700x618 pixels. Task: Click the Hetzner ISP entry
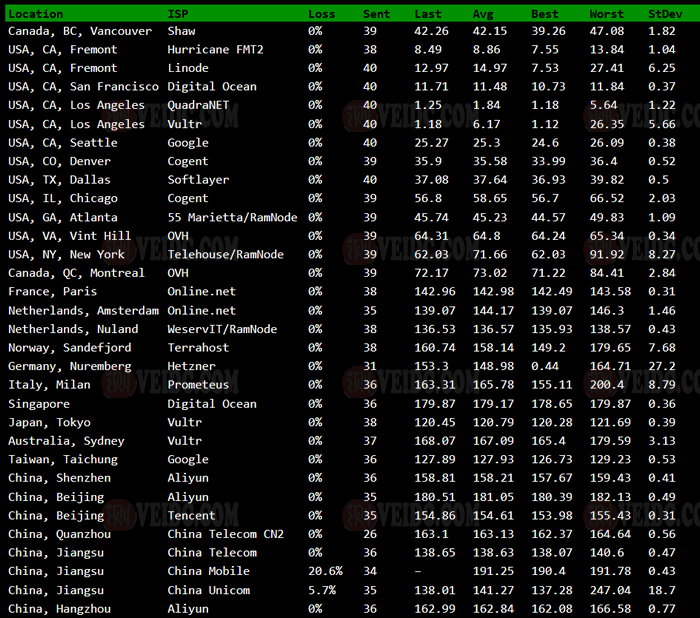[191, 366]
